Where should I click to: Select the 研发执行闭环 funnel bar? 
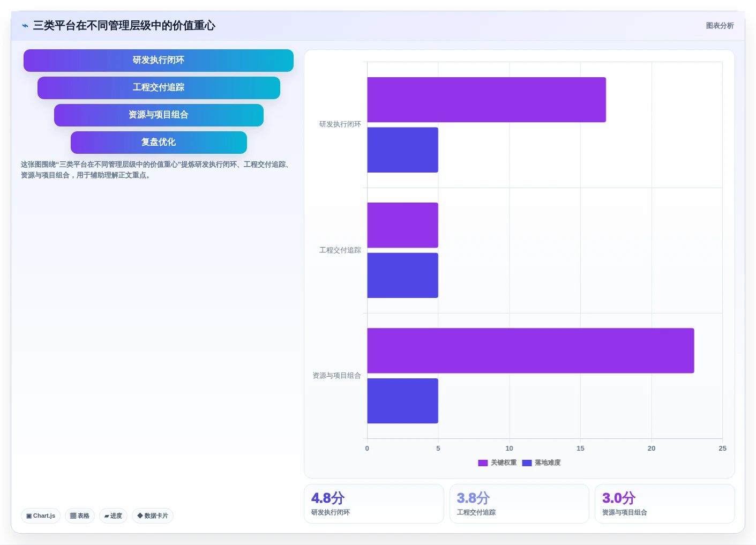click(159, 61)
